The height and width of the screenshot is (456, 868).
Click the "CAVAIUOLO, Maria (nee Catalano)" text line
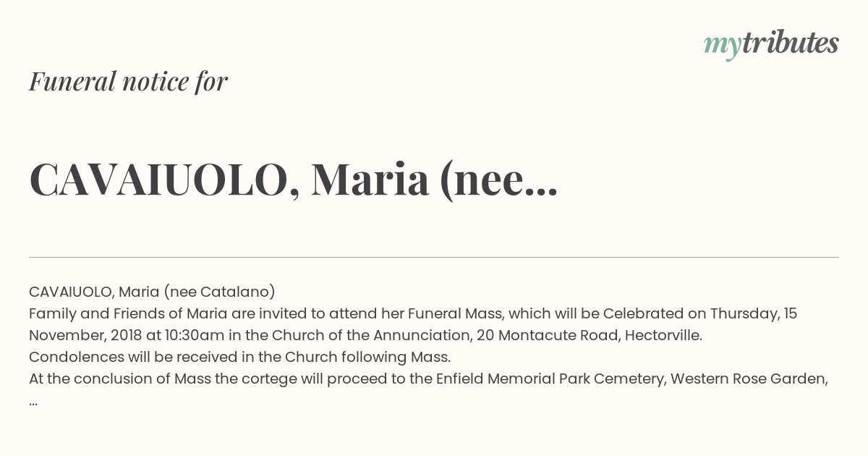(152, 292)
